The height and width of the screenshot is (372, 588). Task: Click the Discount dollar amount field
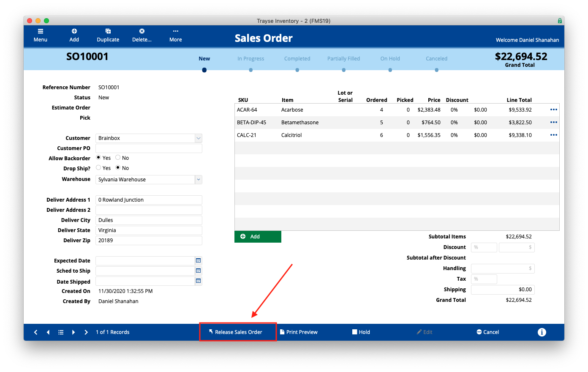[x=517, y=247]
